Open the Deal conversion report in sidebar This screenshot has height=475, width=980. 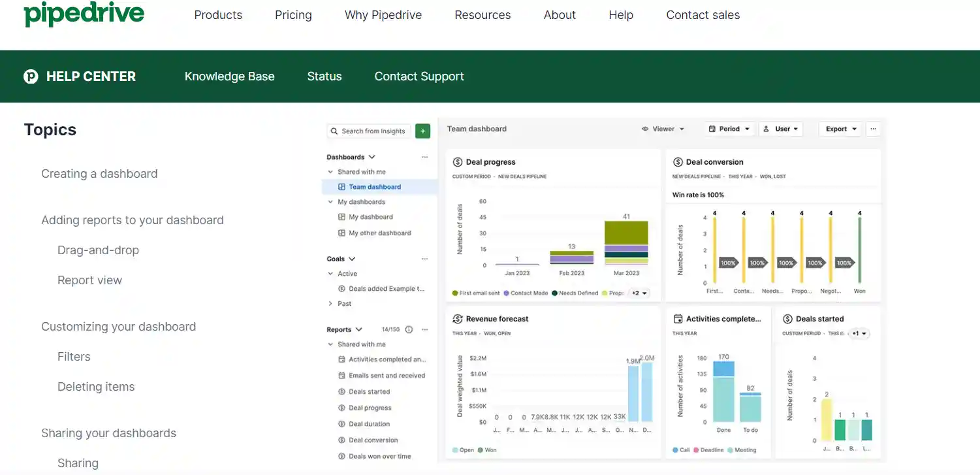coord(373,440)
